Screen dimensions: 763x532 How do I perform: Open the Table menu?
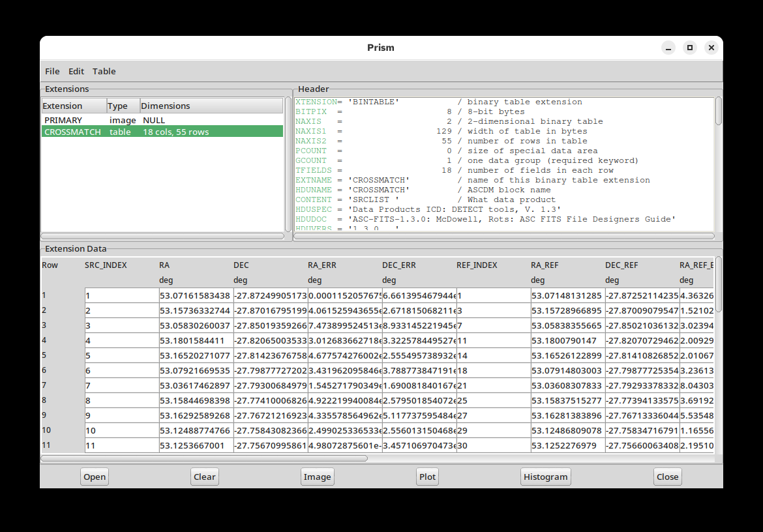pos(104,71)
